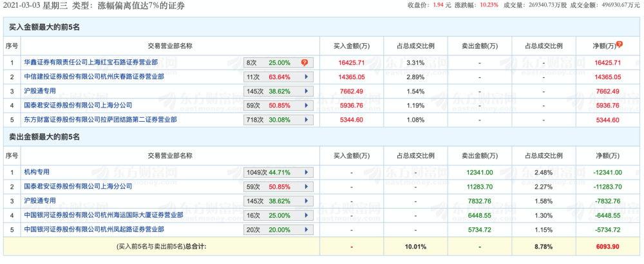Expand arrow beside 20次 20.00% in 凤起路 row
644x264 pixels.
click(x=306, y=230)
